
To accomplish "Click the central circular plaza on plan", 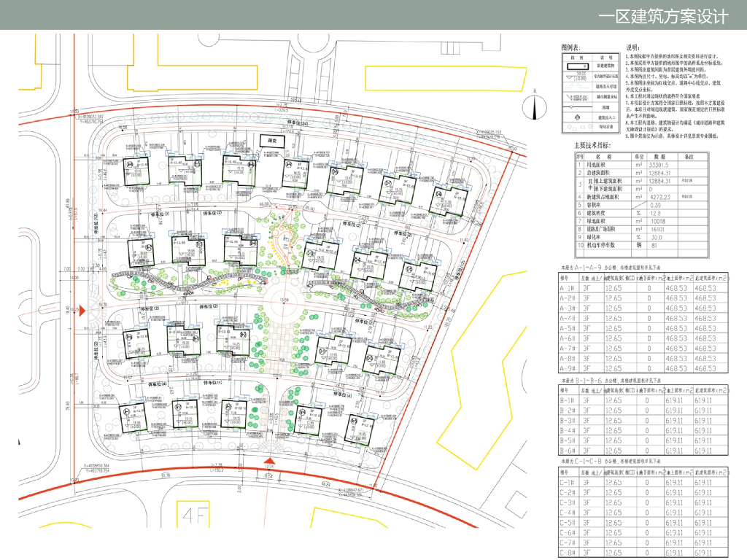I will point(284,300).
